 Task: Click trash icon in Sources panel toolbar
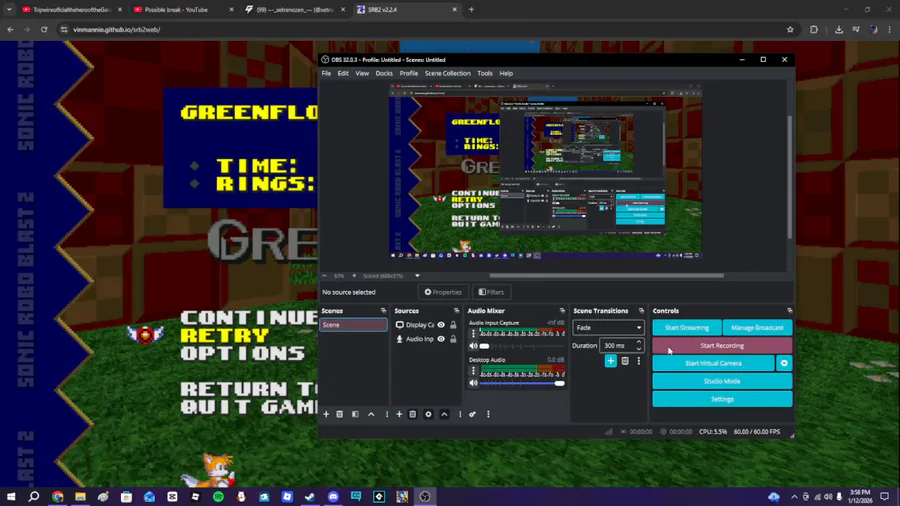coord(413,414)
